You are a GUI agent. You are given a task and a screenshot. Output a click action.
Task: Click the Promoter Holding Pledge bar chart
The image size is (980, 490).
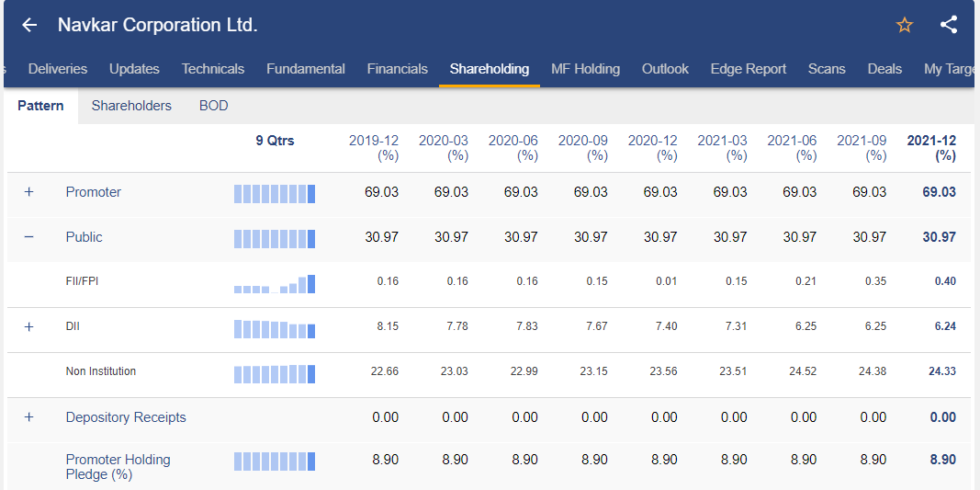275,462
